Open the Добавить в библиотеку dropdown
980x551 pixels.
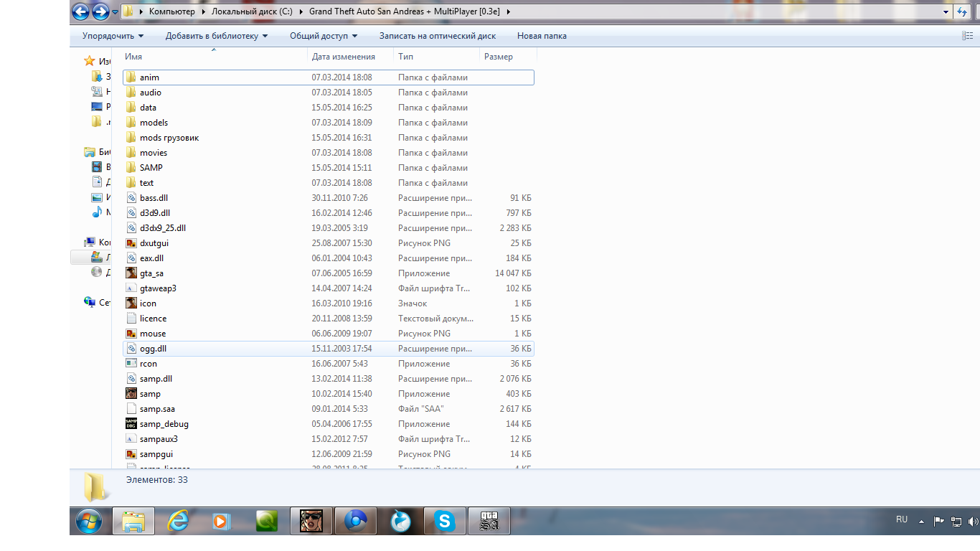tap(217, 36)
